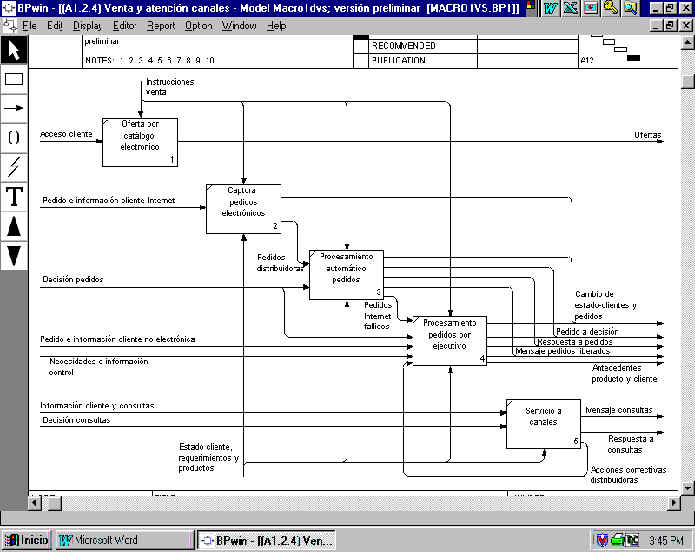Open the Display menu
The height and width of the screenshot is (552, 695).
click(87, 26)
